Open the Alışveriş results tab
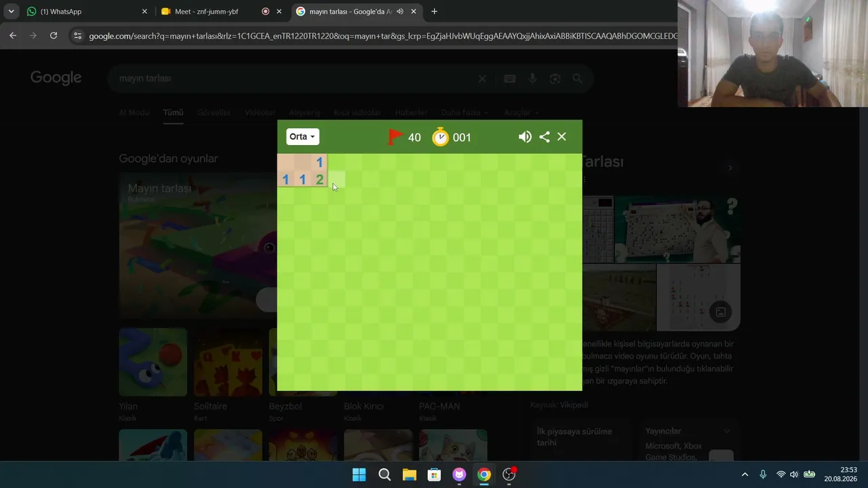This screenshot has height=488, width=868. click(x=304, y=113)
